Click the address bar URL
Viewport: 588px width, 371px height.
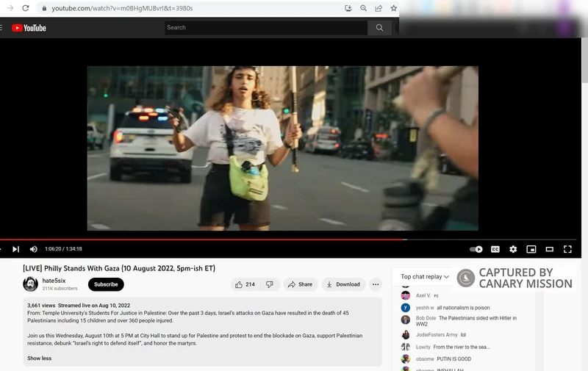(x=122, y=8)
